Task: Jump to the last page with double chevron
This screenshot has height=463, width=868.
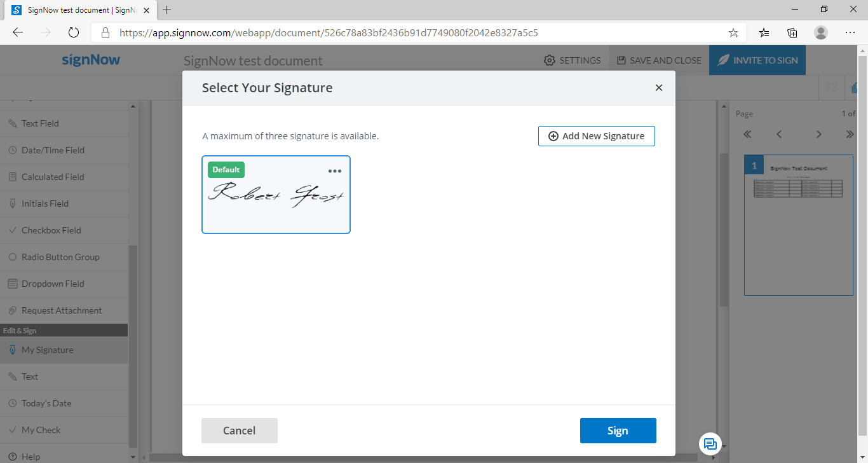Action: coord(850,134)
